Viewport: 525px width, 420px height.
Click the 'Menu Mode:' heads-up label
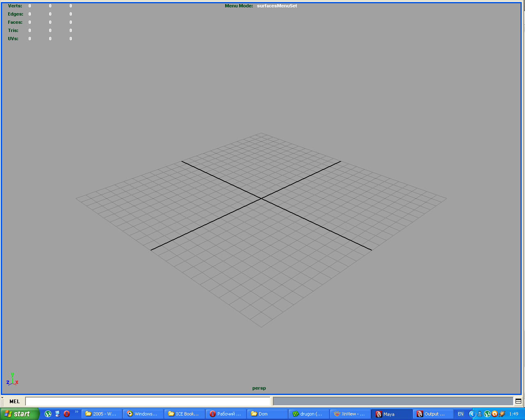(239, 6)
